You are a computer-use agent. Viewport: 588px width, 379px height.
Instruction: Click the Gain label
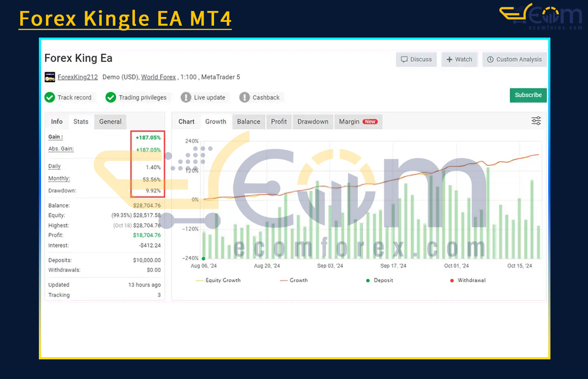tap(55, 137)
